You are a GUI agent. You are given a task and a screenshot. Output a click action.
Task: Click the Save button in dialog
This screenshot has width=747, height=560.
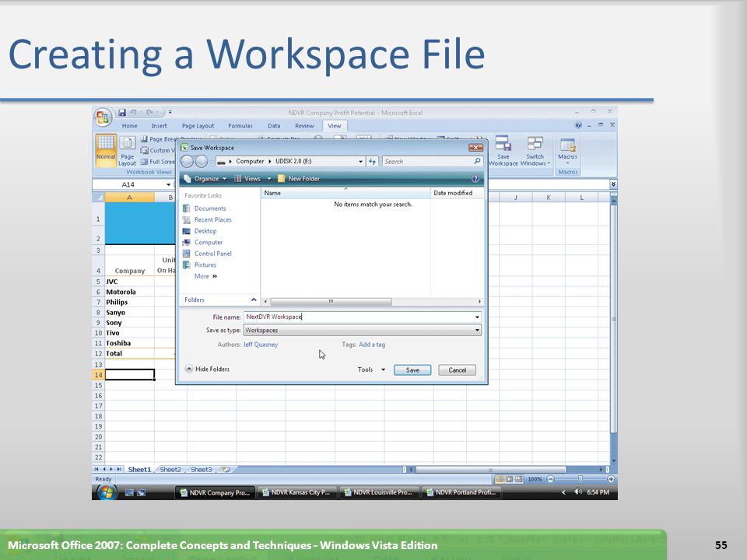[x=412, y=370]
